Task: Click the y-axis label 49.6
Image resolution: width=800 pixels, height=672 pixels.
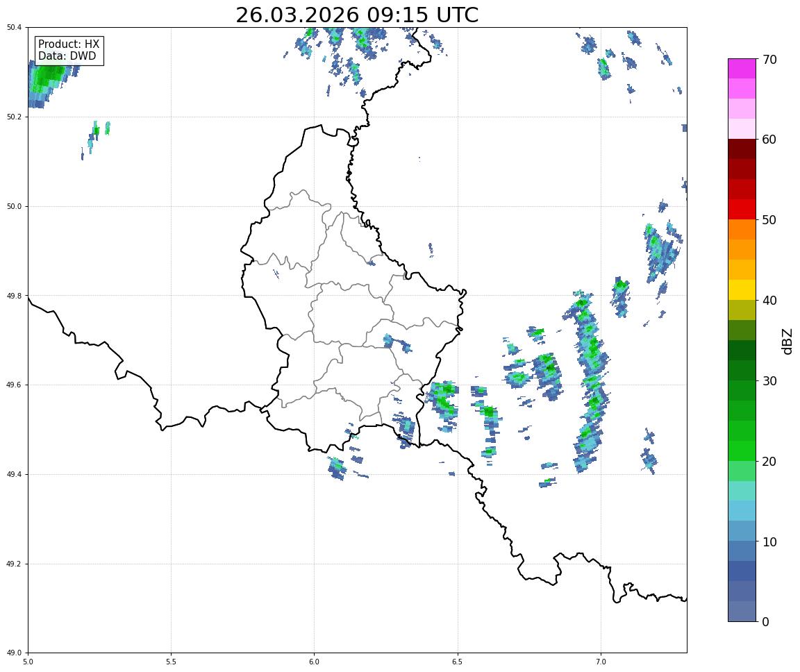Action: 15,385
